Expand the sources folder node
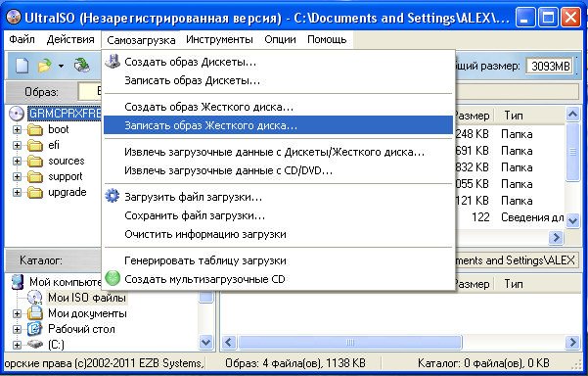The image size is (588, 376). tap(17, 161)
